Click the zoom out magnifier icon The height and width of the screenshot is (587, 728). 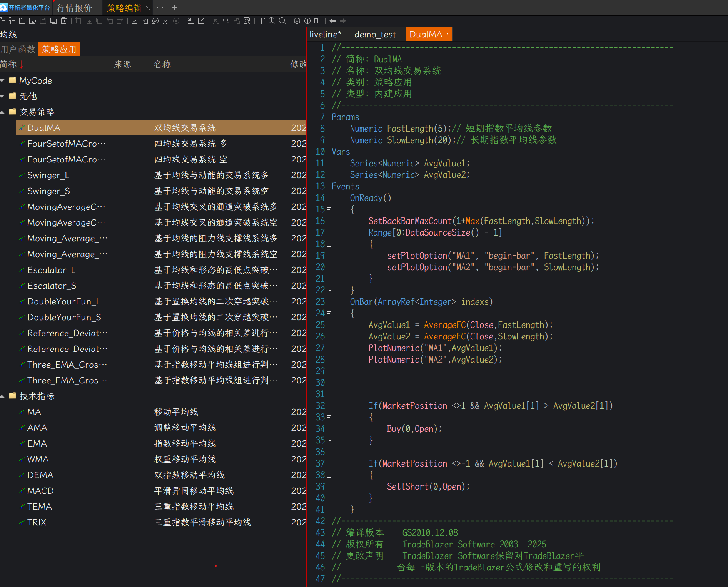tap(282, 21)
